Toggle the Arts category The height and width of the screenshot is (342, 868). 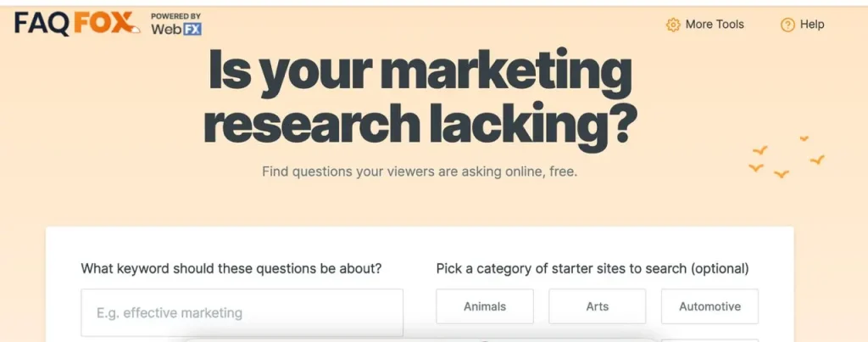pyautogui.click(x=597, y=306)
